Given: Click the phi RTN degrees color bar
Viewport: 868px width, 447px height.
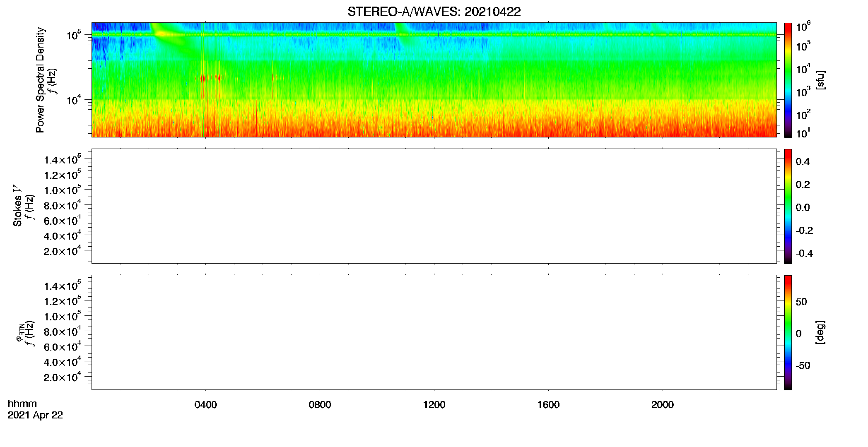Looking at the screenshot, I should (788, 332).
